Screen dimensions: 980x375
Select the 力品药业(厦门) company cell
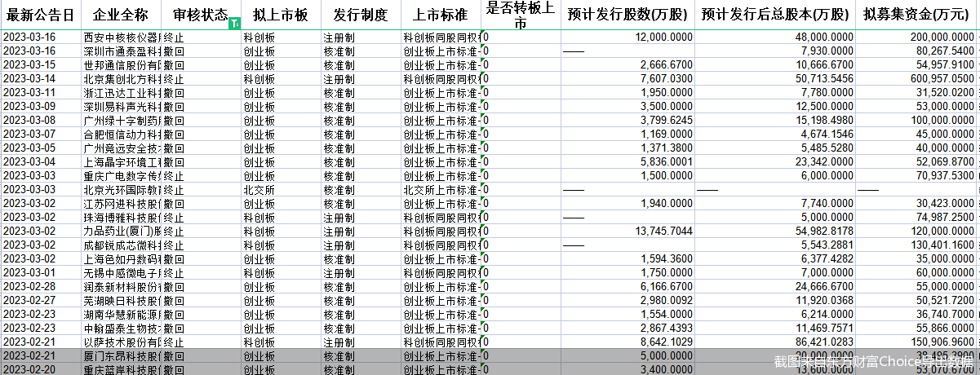(x=122, y=232)
